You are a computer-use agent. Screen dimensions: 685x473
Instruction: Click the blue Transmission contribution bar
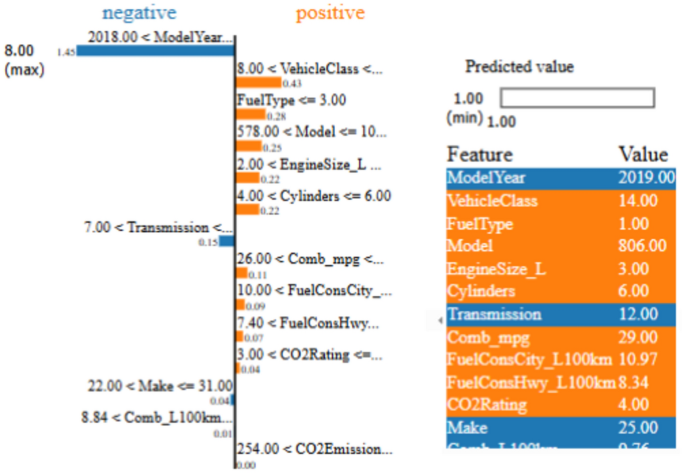[226, 240]
